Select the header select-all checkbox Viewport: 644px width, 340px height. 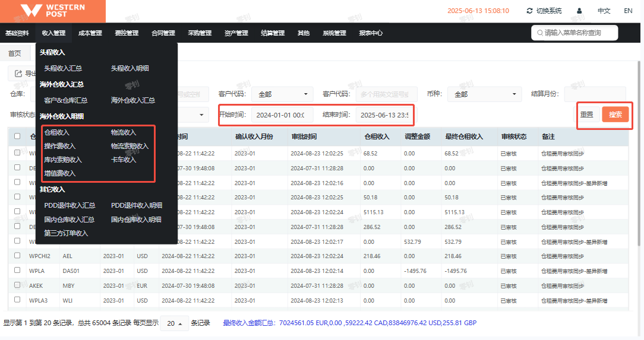pos(17,136)
